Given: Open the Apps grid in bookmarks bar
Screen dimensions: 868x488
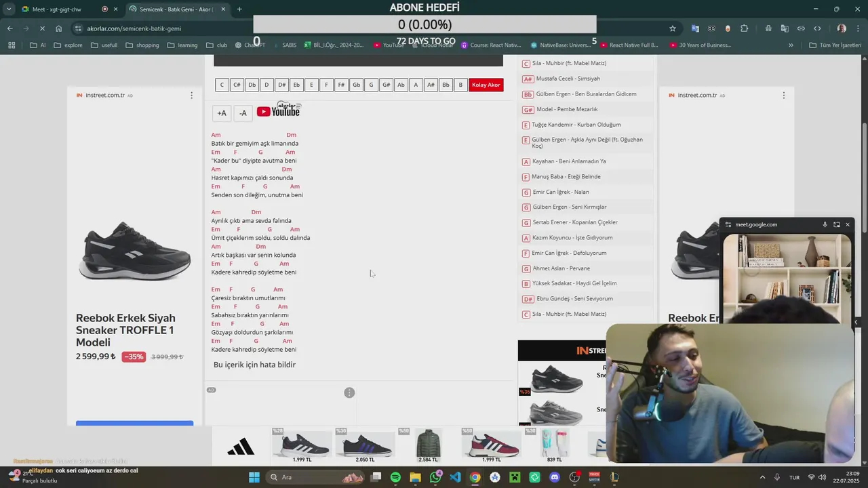Looking at the screenshot, I should point(12,45).
